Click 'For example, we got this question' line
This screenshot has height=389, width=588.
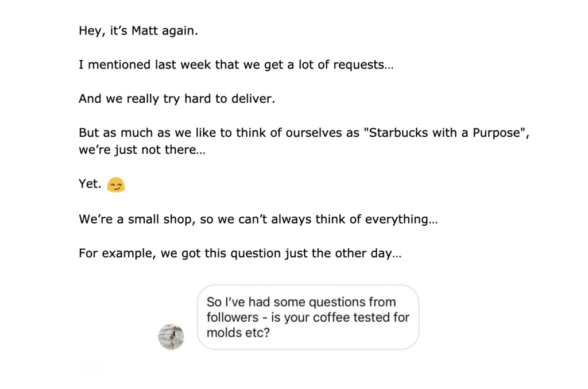click(240, 253)
